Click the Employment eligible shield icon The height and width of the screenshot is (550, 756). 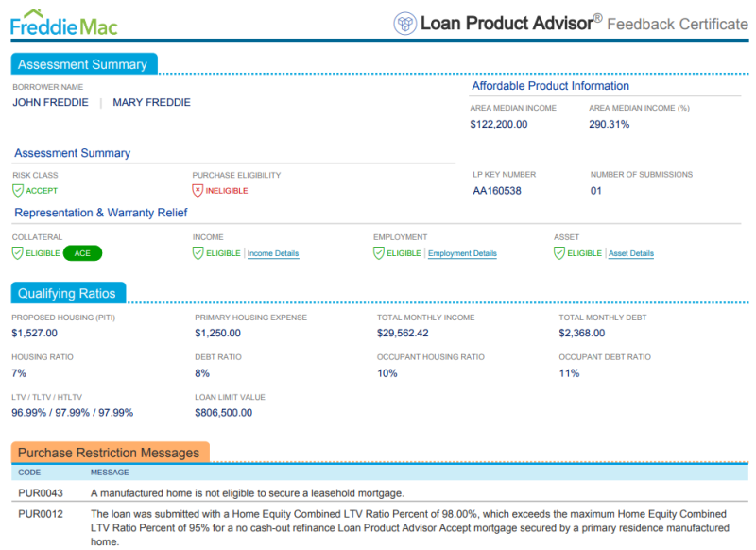click(x=379, y=253)
